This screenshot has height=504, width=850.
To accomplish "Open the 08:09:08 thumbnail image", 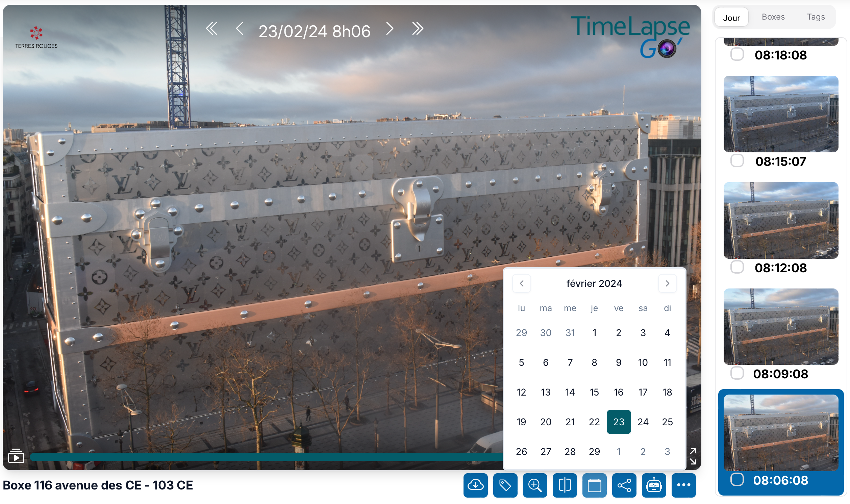I will pyautogui.click(x=781, y=326).
